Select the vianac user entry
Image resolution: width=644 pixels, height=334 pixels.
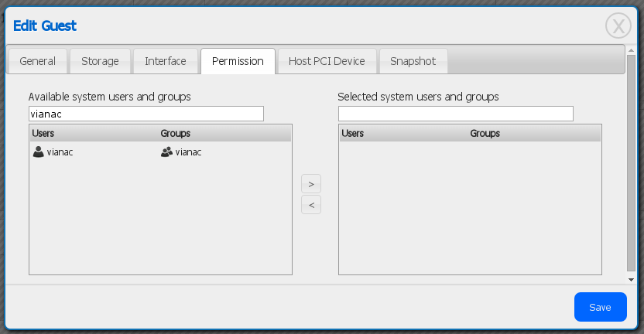coord(60,152)
